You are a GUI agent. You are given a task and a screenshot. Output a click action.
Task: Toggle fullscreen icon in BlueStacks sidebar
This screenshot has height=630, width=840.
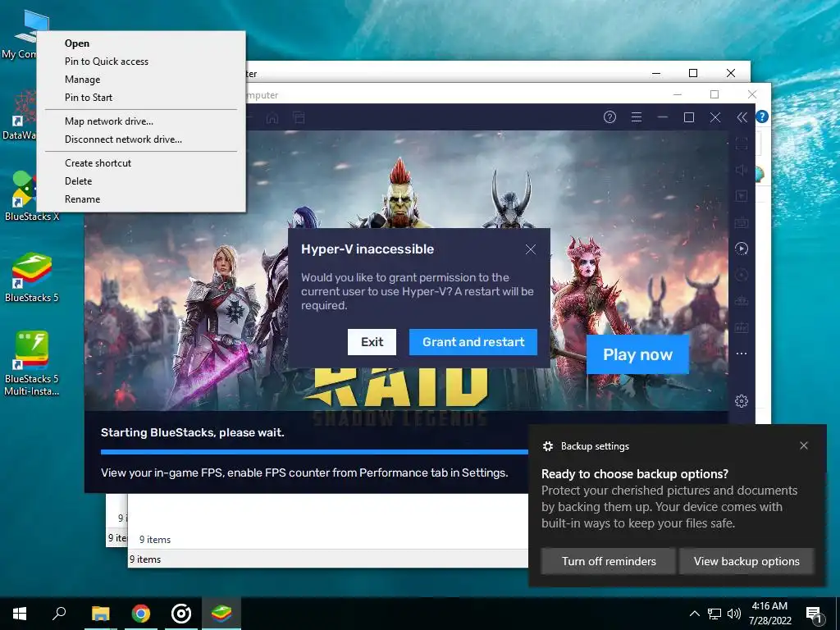coord(742,144)
